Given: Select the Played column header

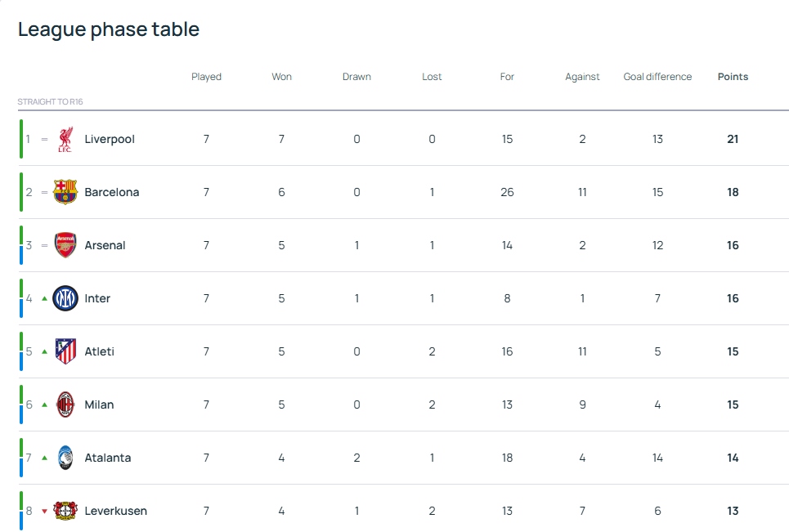Looking at the screenshot, I should click(x=206, y=77).
